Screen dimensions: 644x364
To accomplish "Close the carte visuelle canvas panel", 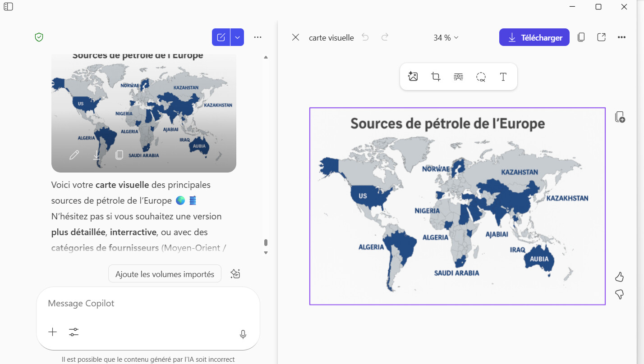I will tap(295, 37).
